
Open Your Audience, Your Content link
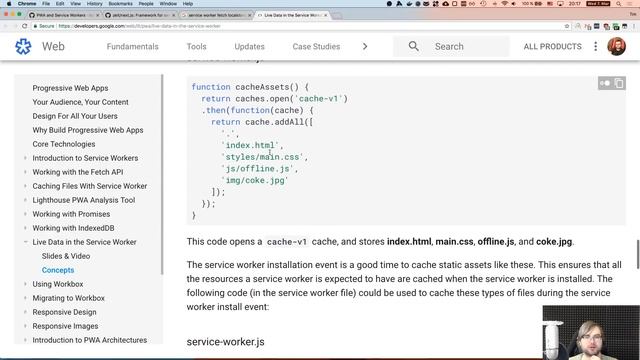tap(80, 102)
